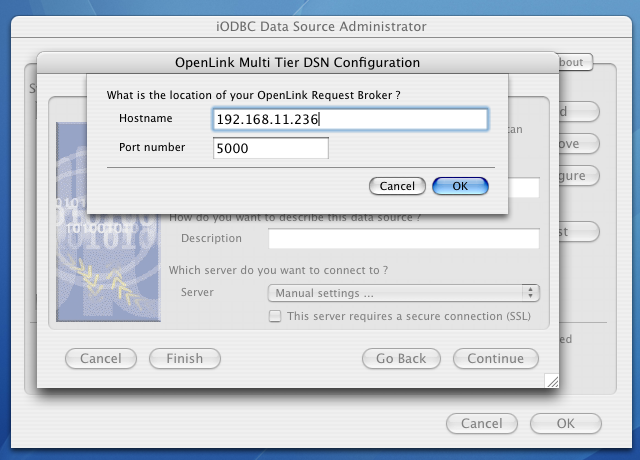The height and width of the screenshot is (460, 640).
Task: Click the Description text field
Action: pos(404,238)
